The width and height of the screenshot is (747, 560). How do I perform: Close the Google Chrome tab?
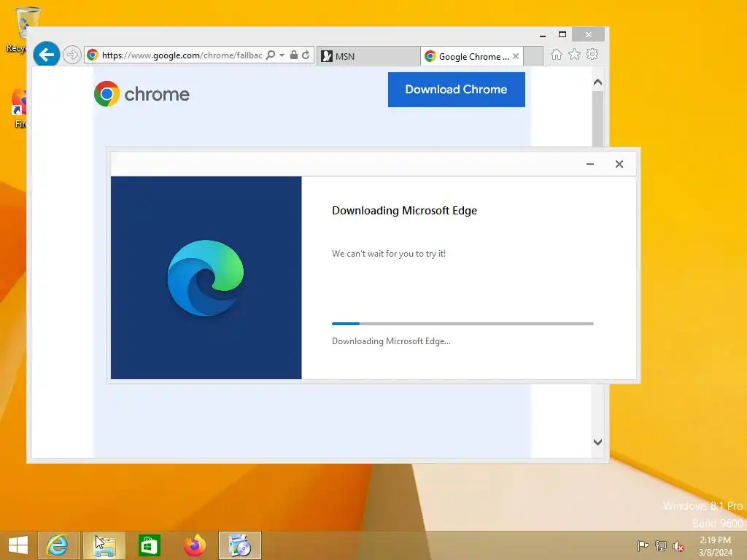tap(516, 56)
